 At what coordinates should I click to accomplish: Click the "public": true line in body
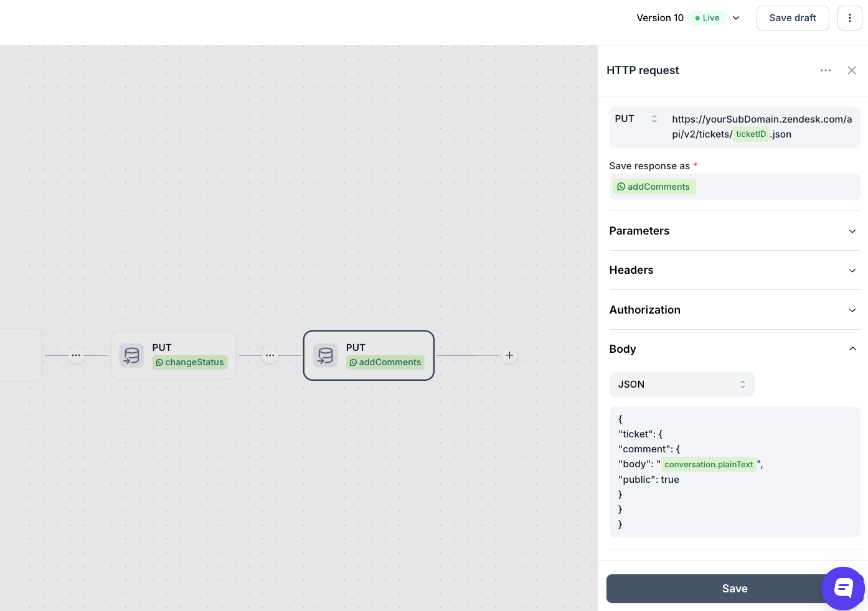649,480
